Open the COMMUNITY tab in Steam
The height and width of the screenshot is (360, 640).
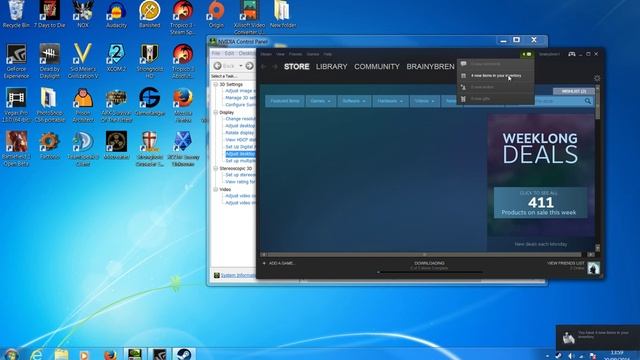(377, 67)
